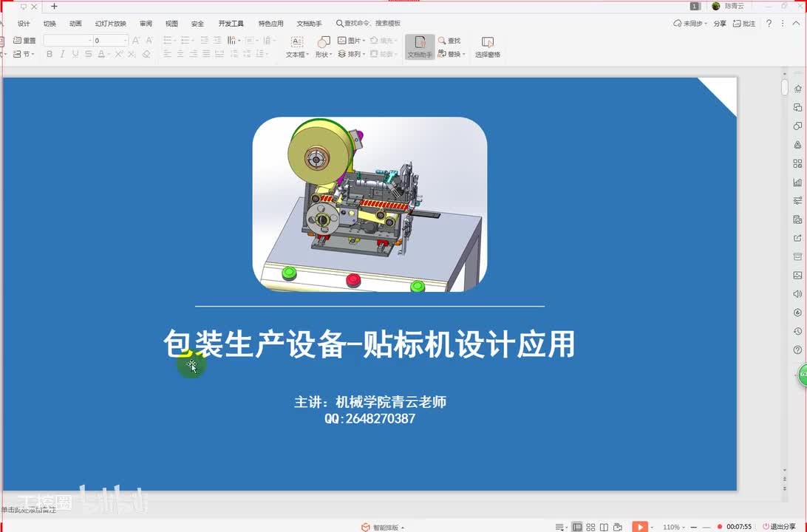Click the 重置 (Reset) button

click(24, 40)
